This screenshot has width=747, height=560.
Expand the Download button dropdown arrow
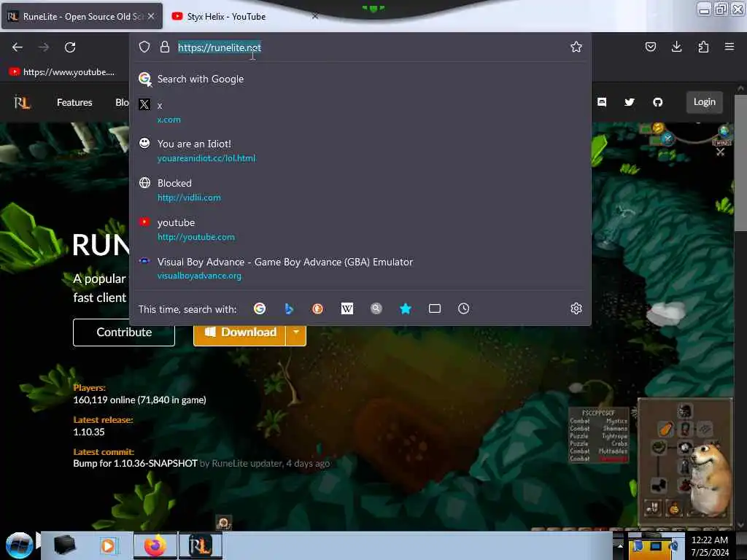(x=296, y=332)
